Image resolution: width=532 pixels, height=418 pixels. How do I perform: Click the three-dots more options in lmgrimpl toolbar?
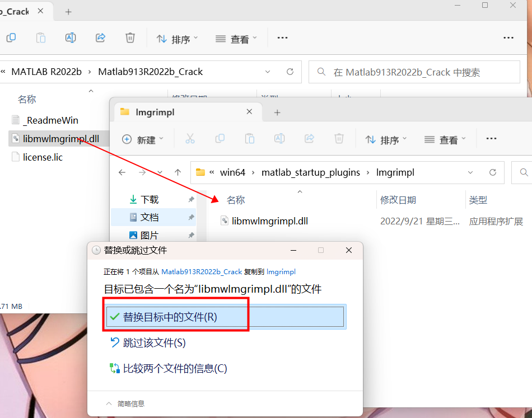491,139
